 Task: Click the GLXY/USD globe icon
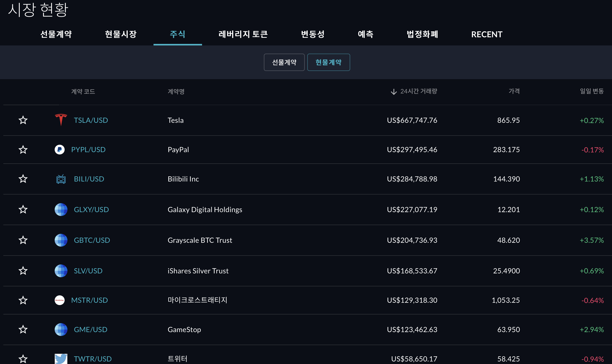click(61, 210)
